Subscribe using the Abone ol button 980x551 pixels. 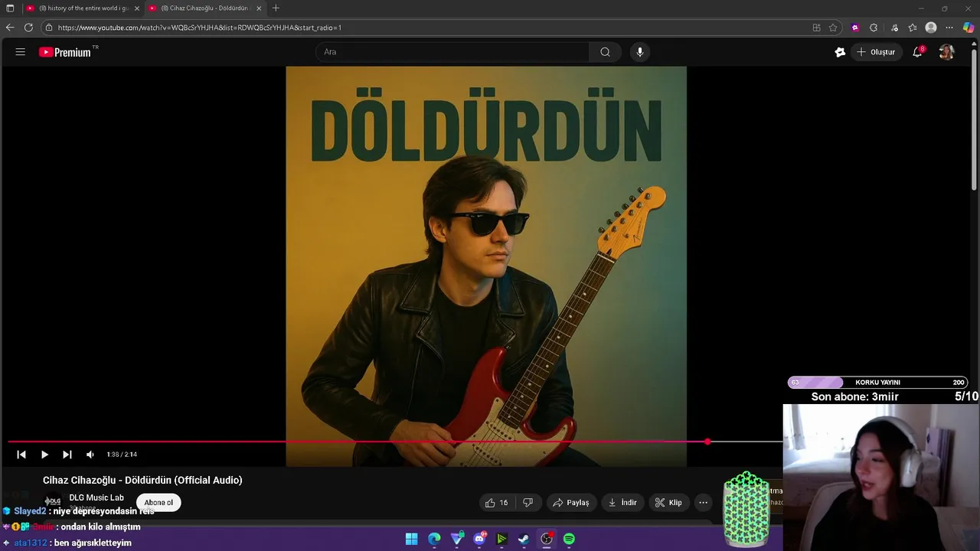coord(158,503)
